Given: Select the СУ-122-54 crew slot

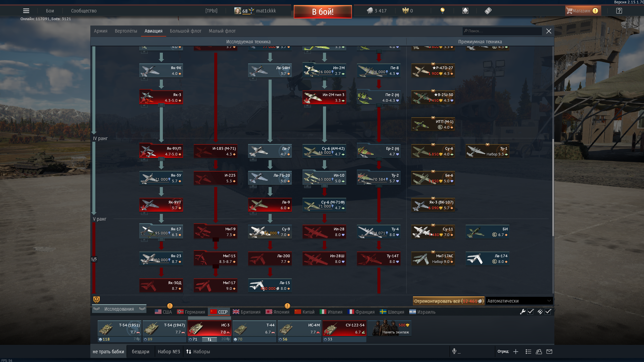Looking at the screenshot, I should [344, 328].
